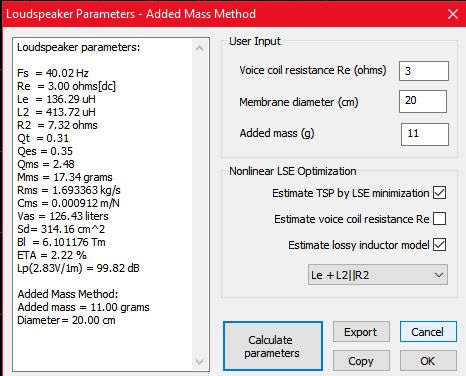Click the Membrane diameter (cm) input field
The width and height of the screenshot is (466, 376).
(423, 101)
